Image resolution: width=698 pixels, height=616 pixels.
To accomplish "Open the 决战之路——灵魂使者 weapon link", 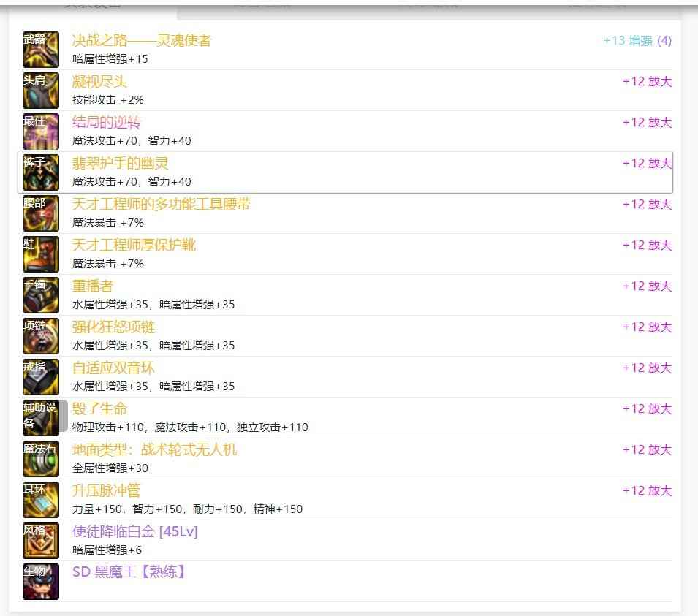I will (x=141, y=41).
